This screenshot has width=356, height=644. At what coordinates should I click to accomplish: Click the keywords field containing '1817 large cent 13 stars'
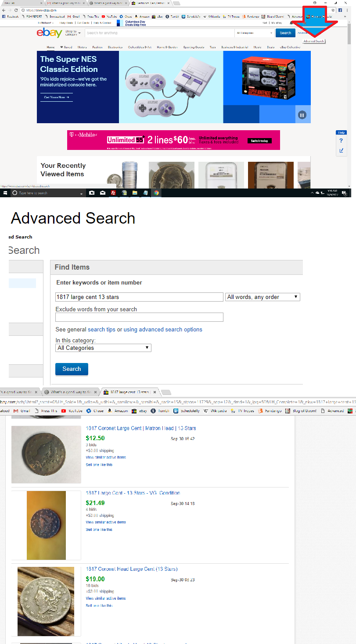point(139,297)
